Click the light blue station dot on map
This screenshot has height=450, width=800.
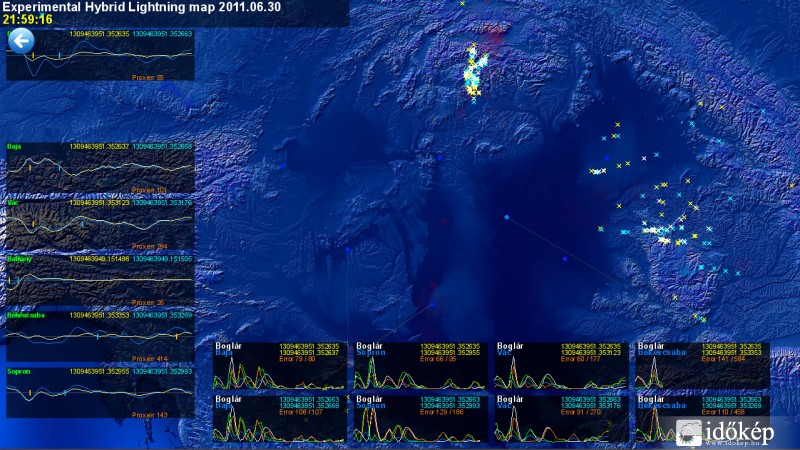[x=507, y=217]
